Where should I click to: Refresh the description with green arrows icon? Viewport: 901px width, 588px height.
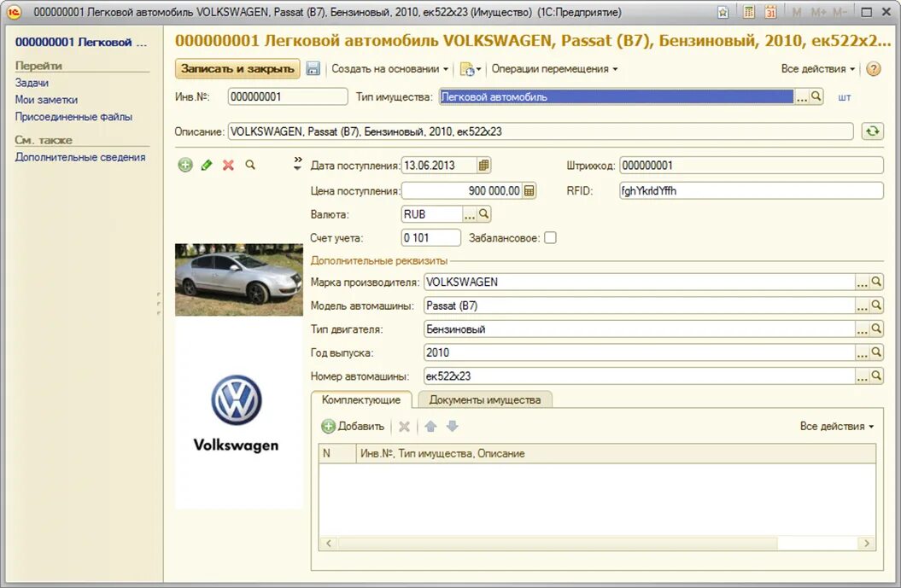click(872, 131)
